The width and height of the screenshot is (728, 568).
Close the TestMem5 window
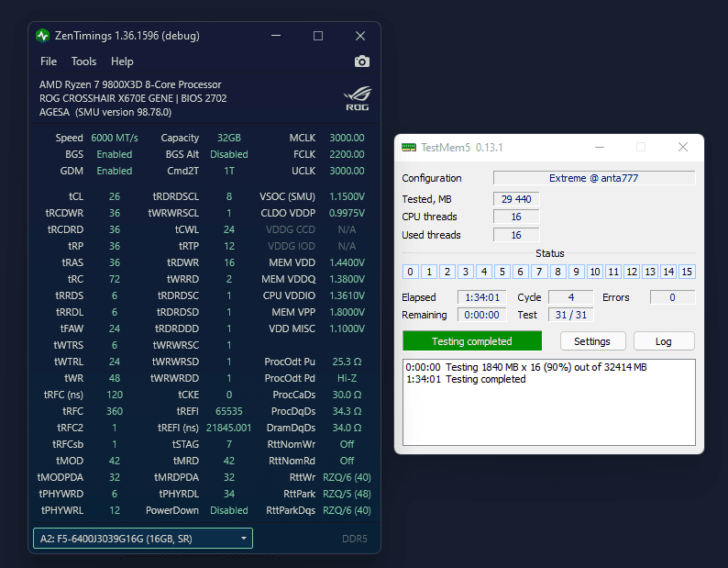point(683,148)
